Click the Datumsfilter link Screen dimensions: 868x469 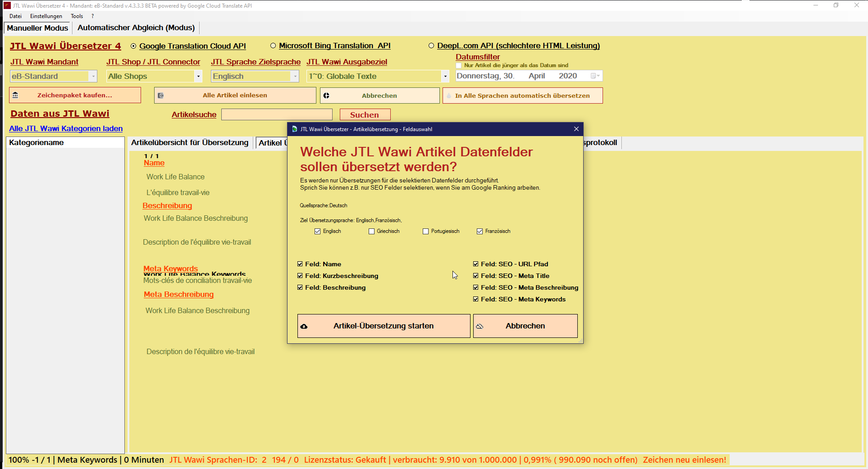[x=478, y=57]
